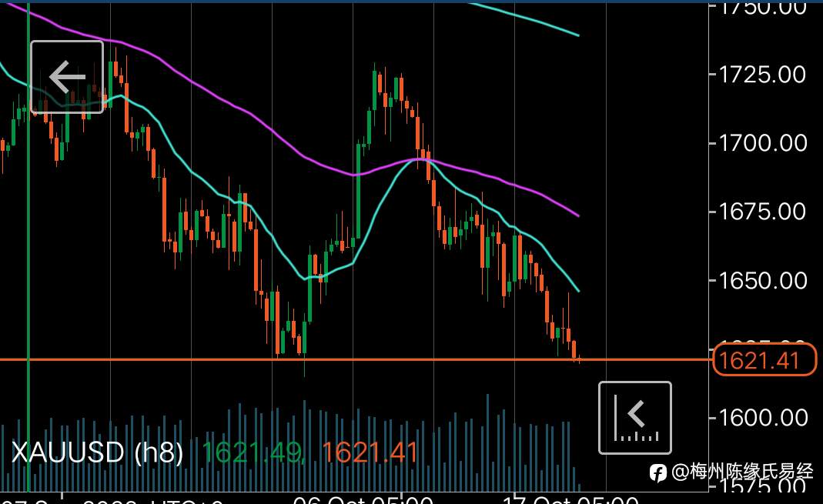The image size is (823, 504).
Task: Click the XAUUSD (h8) symbol label
Action: point(97,452)
